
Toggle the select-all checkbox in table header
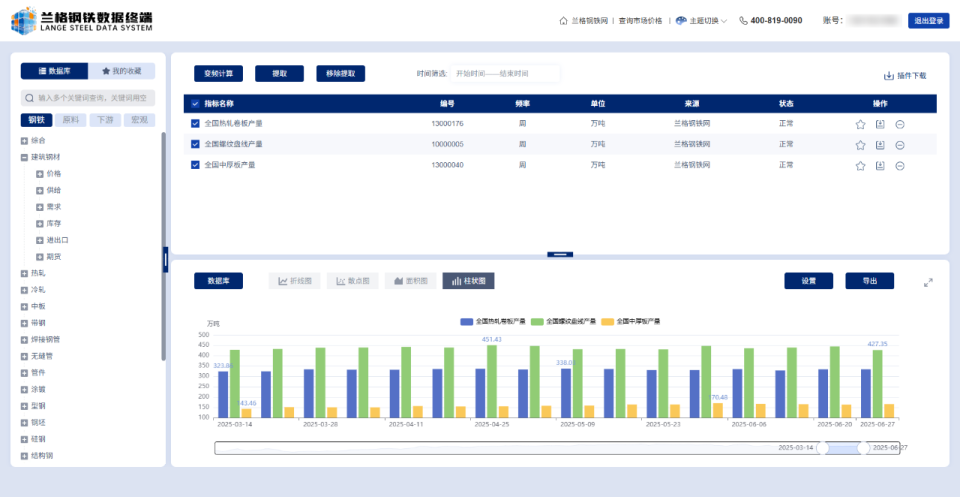[x=195, y=103]
